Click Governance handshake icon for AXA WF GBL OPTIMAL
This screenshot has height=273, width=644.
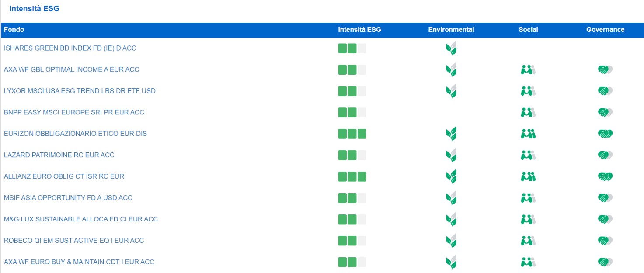point(605,69)
